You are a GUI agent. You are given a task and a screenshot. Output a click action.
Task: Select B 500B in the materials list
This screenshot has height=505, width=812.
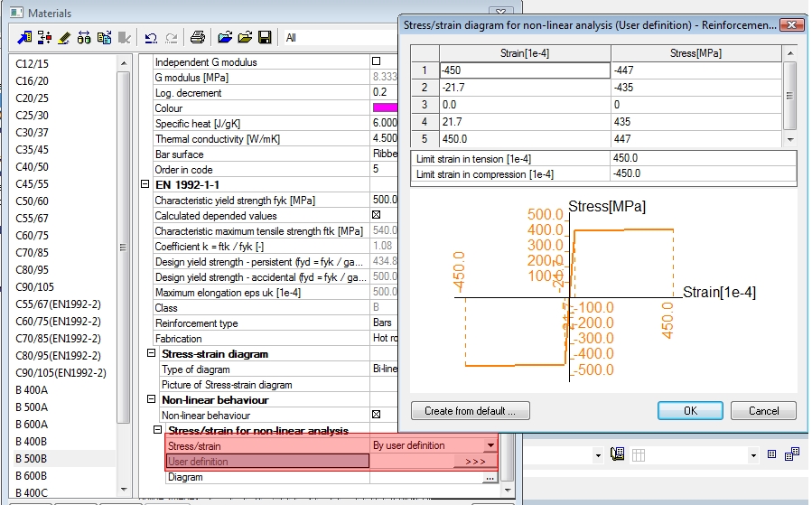tap(32, 459)
